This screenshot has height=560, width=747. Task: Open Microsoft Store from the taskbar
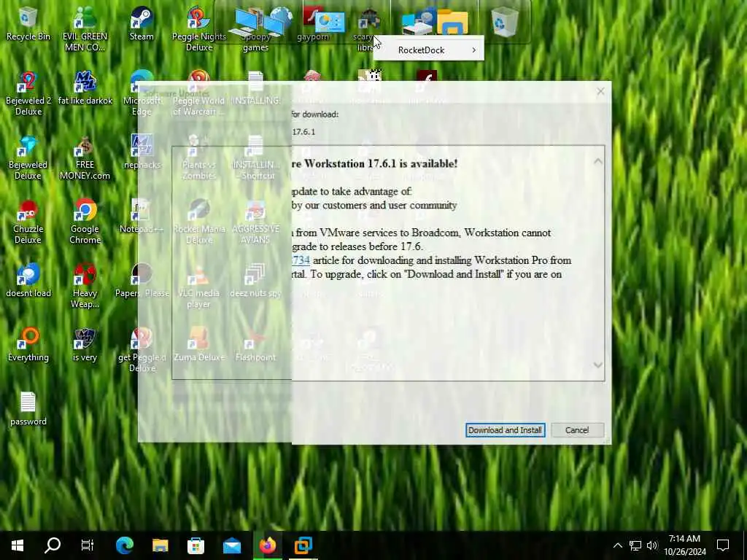pos(196,545)
